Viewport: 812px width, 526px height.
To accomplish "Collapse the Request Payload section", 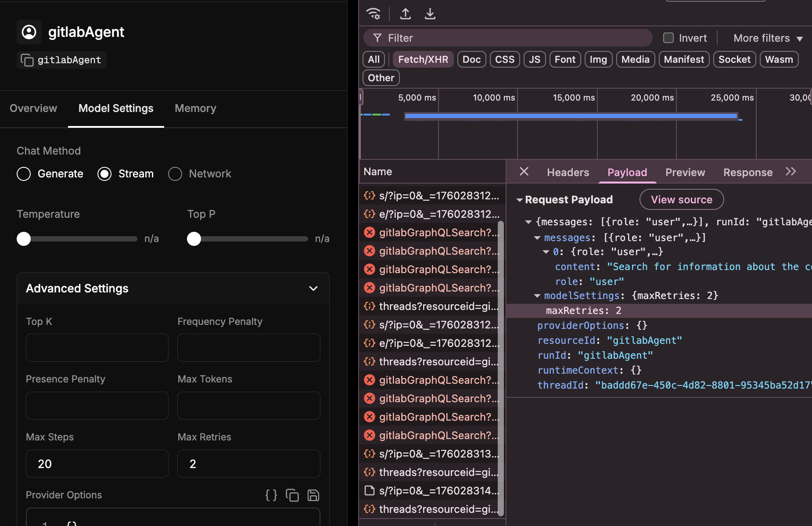I will (520, 200).
